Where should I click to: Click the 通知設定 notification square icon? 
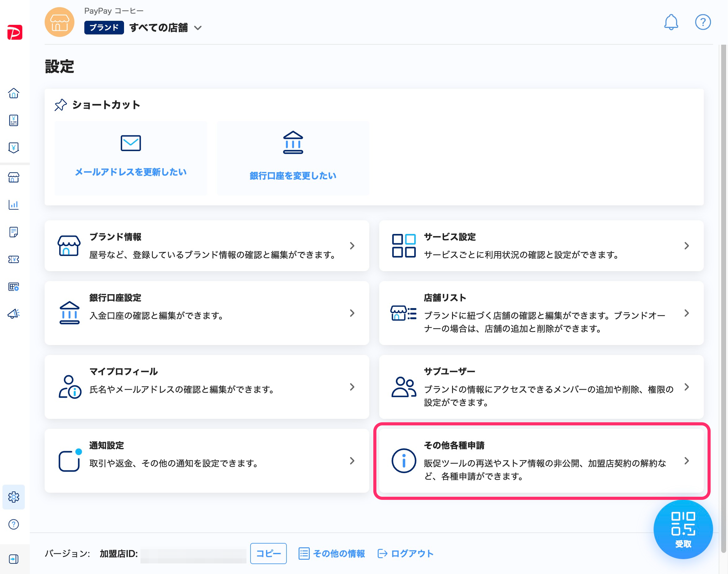coord(70,460)
